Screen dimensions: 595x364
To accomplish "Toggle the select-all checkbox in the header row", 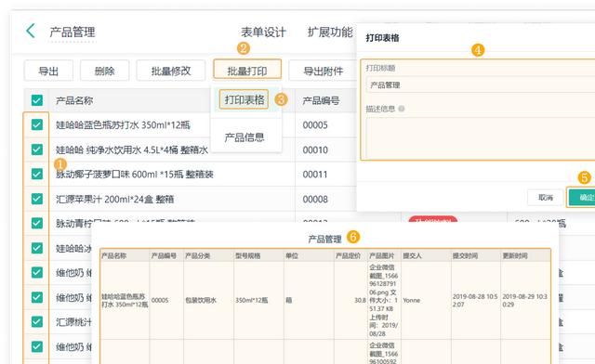I will tap(37, 100).
